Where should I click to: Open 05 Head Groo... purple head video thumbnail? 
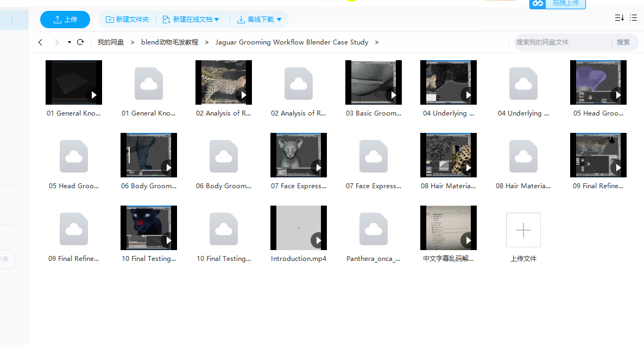598,82
